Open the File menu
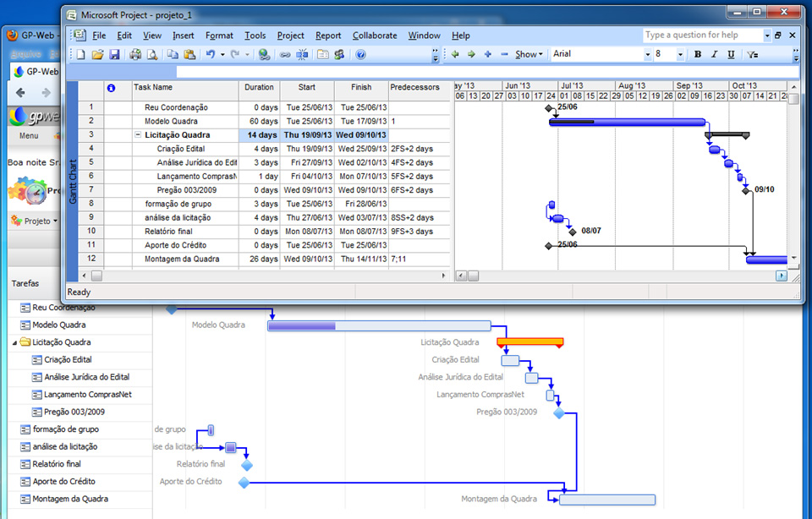Image resolution: width=812 pixels, height=519 pixels. click(99, 36)
